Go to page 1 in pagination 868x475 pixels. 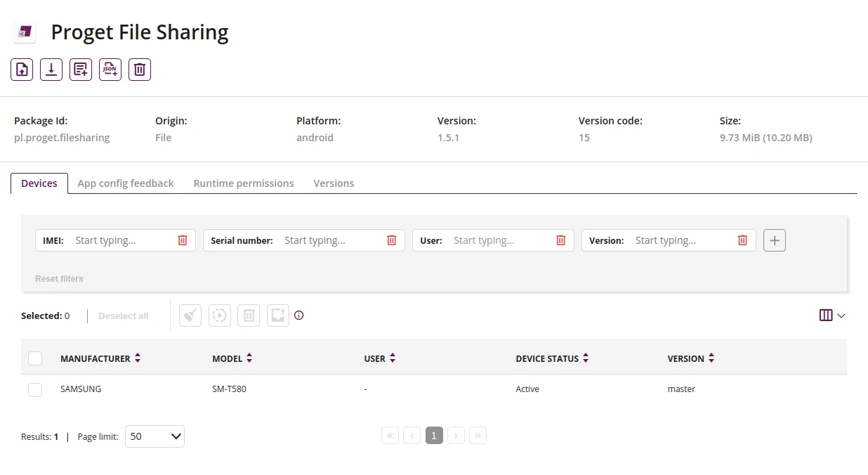tap(434, 436)
